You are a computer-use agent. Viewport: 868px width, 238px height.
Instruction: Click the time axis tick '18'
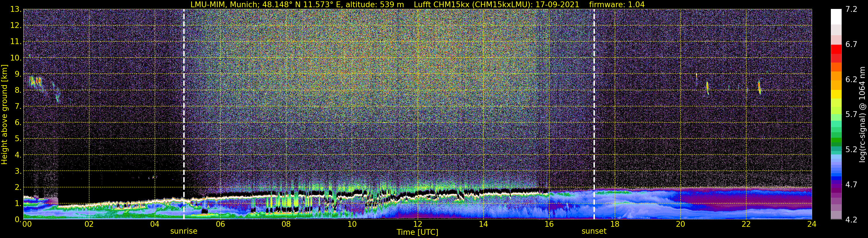click(614, 224)
